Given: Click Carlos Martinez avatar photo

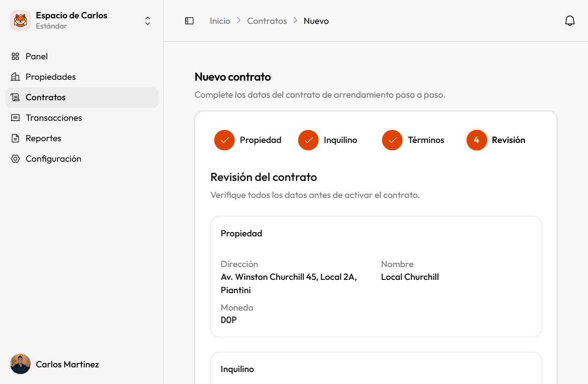Looking at the screenshot, I should [x=20, y=364].
